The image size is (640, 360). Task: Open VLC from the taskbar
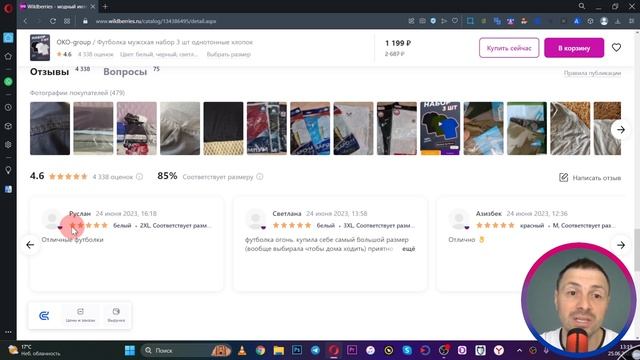click(x=242, y=350)
